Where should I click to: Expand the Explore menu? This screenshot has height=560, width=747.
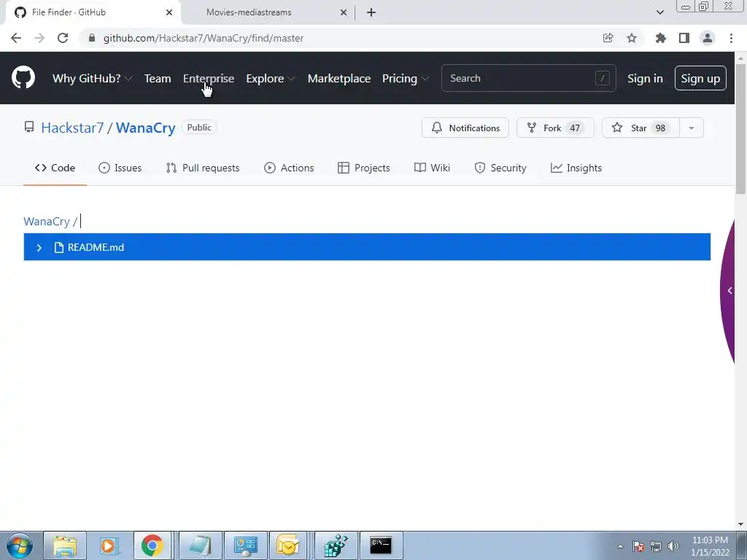271,79
